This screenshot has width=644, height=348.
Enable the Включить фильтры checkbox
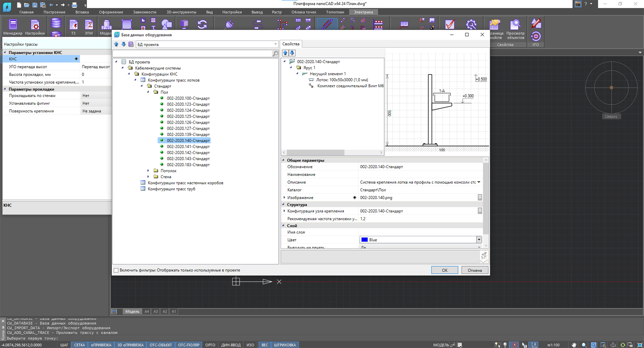pyautogui.click(x=116, y=270)
